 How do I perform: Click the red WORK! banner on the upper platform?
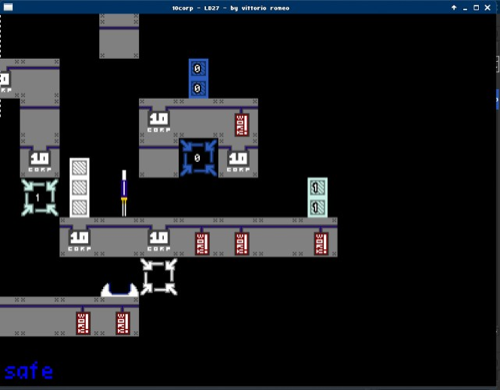point(242,125)
